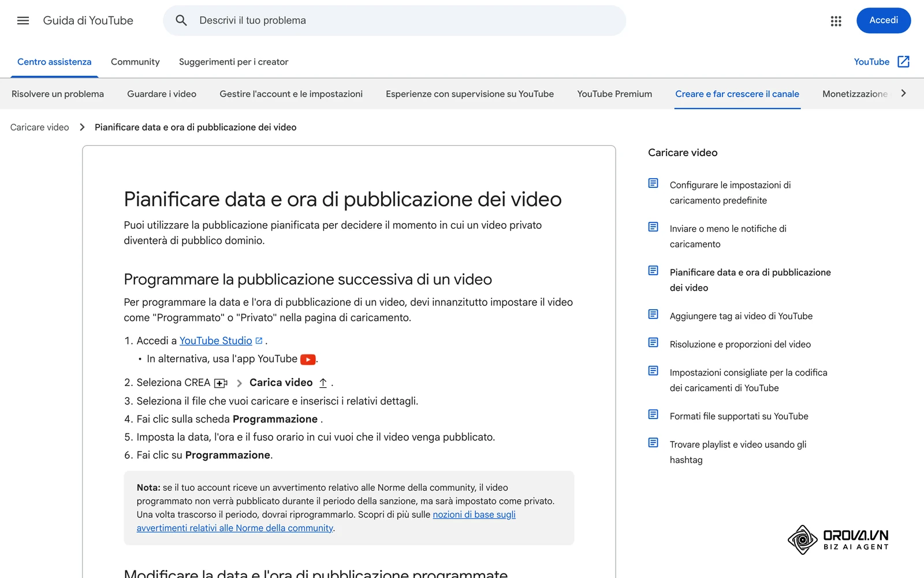Switch to Centro assistenza tab

click(54, 62)
